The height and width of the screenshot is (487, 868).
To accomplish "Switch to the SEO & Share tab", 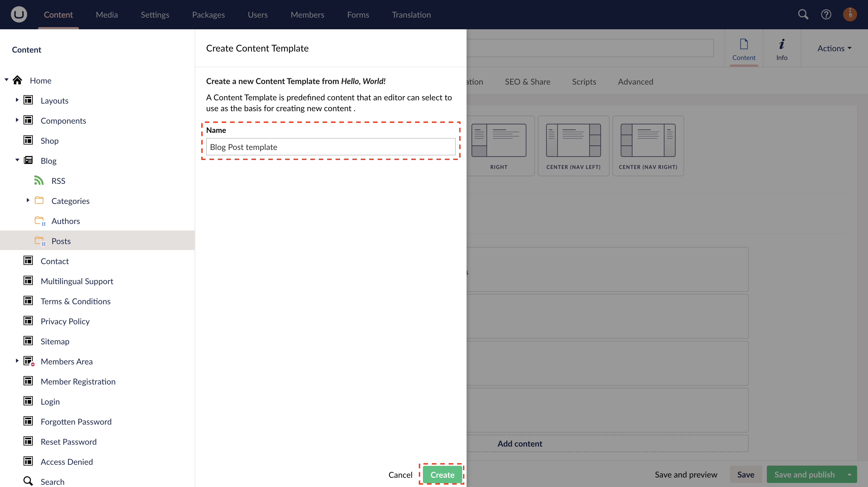I will point(527,82).
